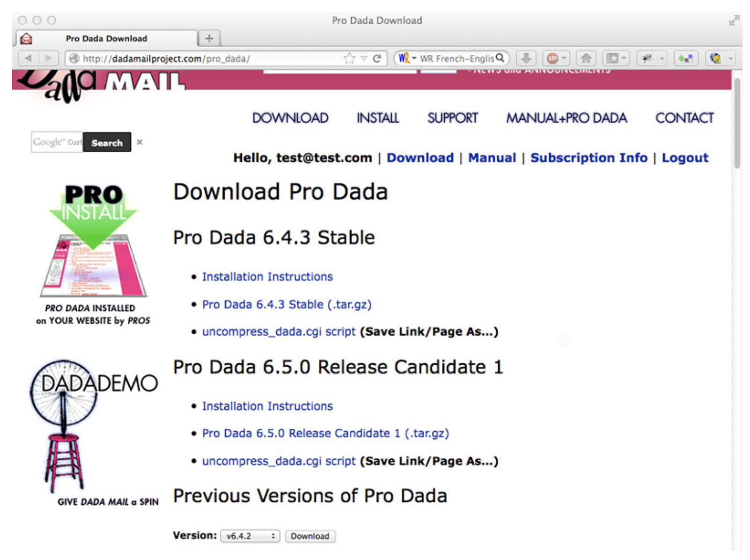Click the bug-shaped Firebug toolbar icon
Image resolution: width=750 pixels, height=560 pixels.
pos(647,58)
